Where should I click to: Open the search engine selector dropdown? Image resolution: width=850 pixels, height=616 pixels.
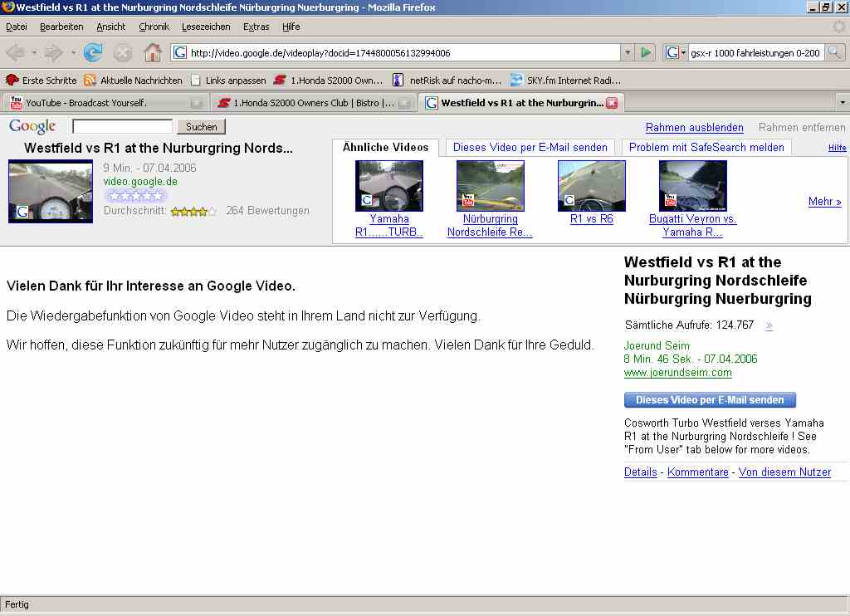(x=676, y=53)
